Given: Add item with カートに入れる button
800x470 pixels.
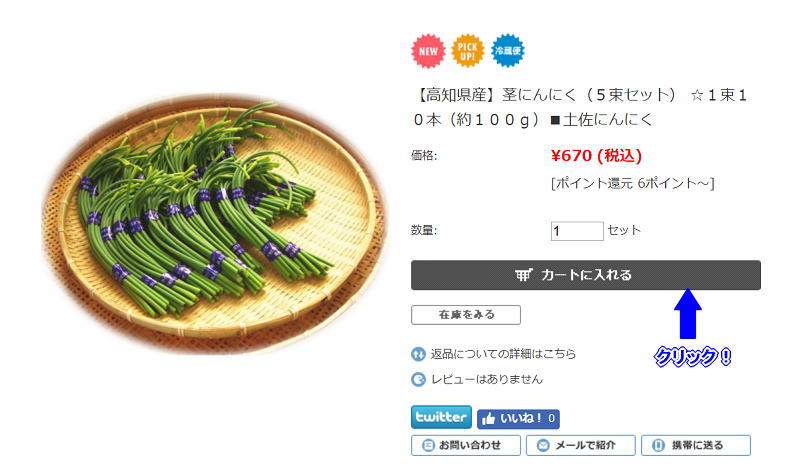Looking at the screenshot, I should pos(586,275).
